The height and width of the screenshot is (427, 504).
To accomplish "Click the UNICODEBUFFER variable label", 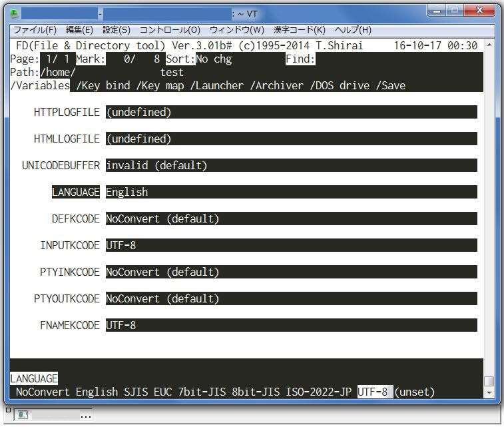I will (x=61, y=166).
